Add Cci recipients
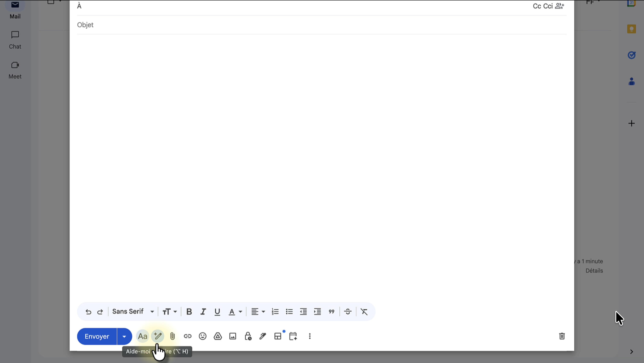This screenshot has width=644, height=363. [548, 6]
